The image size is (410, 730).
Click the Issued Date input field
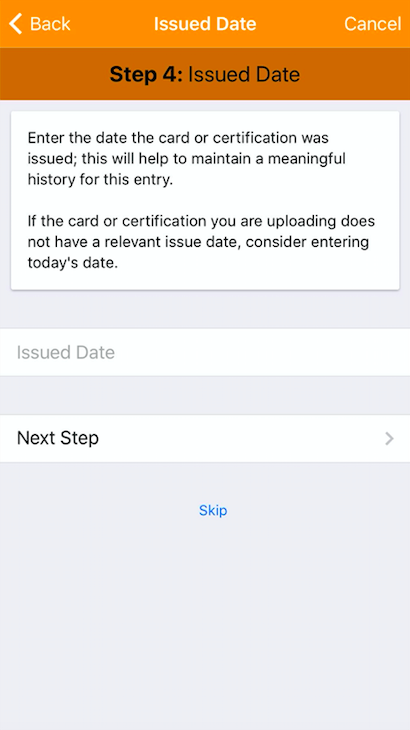[x=205, y=352]
